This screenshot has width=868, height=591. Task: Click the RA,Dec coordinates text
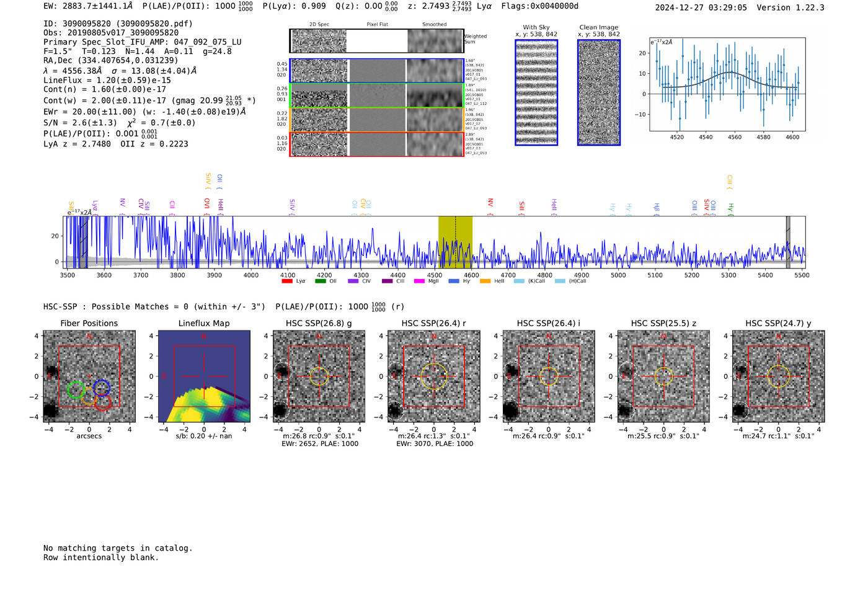(110, 60)
